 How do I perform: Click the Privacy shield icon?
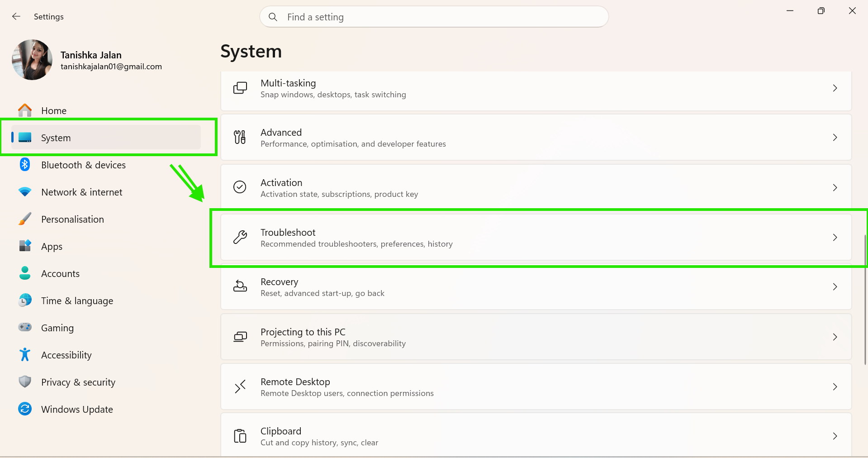[x=25, y=382]
